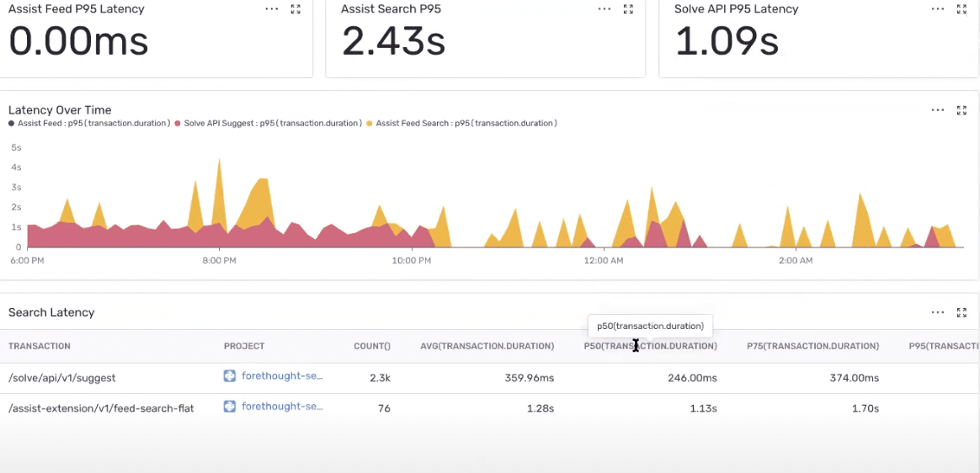
Task: Open options menu for Assist Feed P95 Latency widget
Action: click(271, 8)
